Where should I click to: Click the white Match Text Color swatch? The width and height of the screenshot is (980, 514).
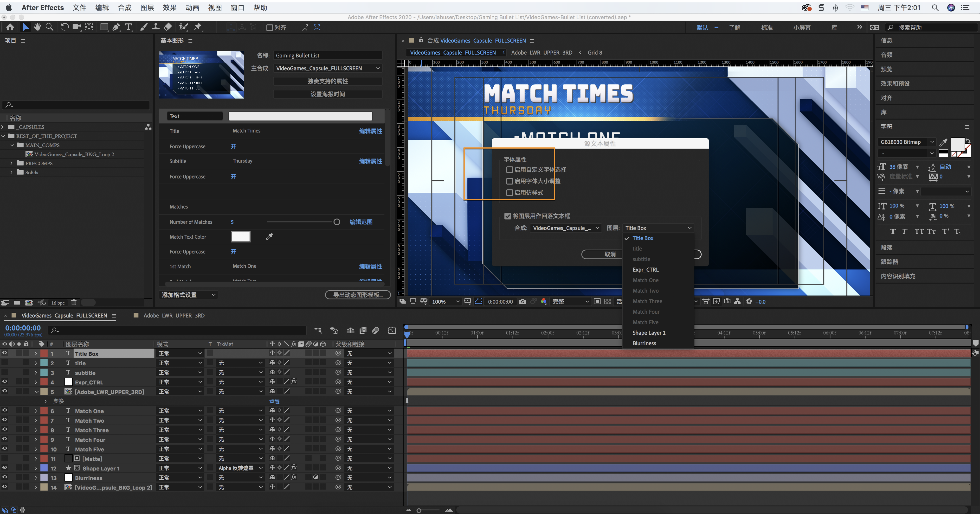point(240,237)
